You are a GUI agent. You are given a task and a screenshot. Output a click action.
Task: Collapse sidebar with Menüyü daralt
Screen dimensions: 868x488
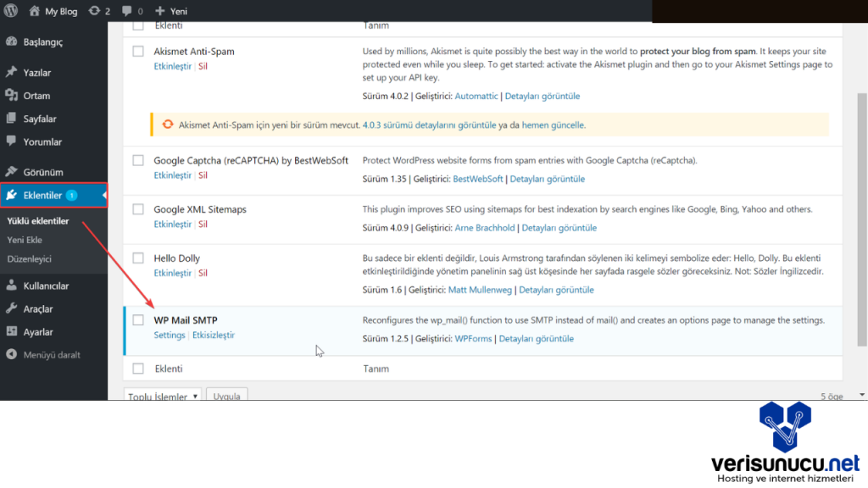click(x=52, y=355)
